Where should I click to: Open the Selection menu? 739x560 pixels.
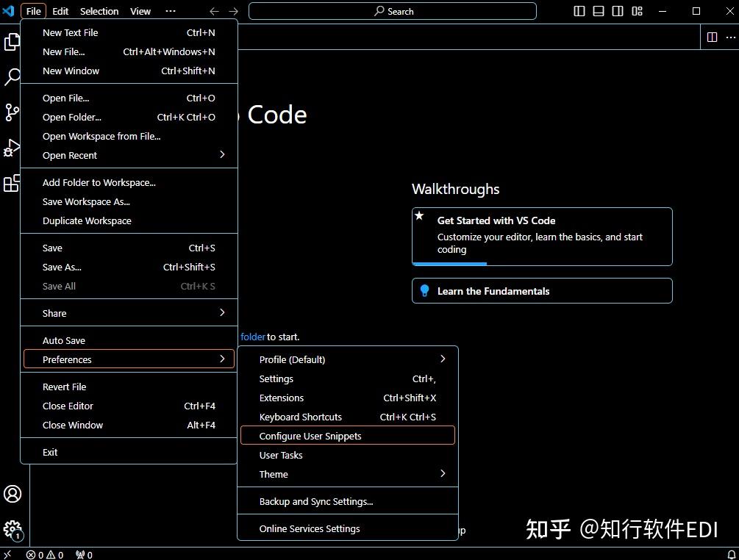click(99, 11)
